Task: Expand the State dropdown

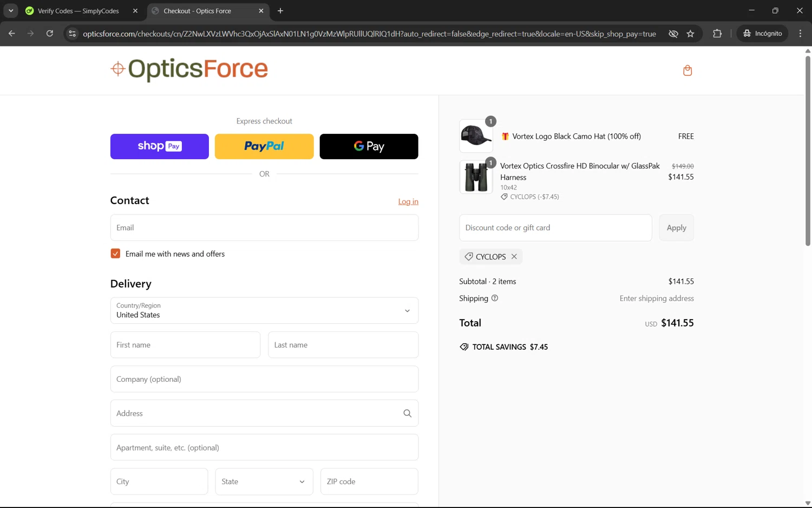Action: (x=264, y=481)
